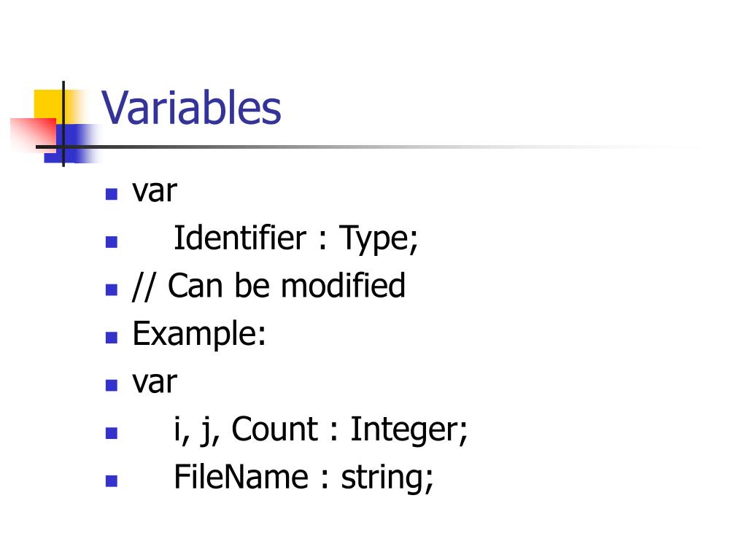Click the bullet beside // Can be modified
747x560 pixels.
point(112,289)
